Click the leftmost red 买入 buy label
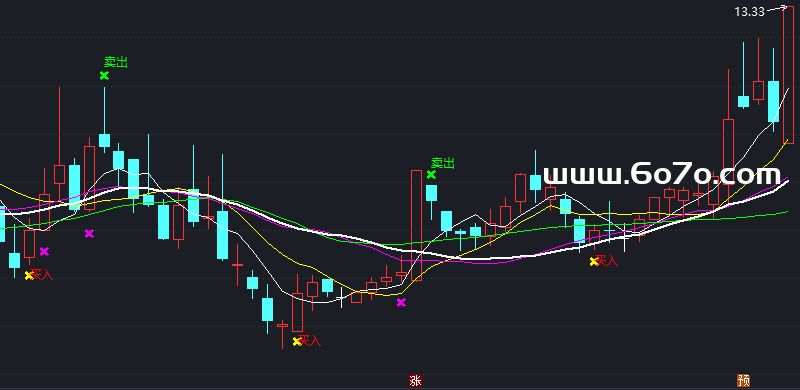The height and width of the screenshot is (390, 800). (x=42, y=275)
